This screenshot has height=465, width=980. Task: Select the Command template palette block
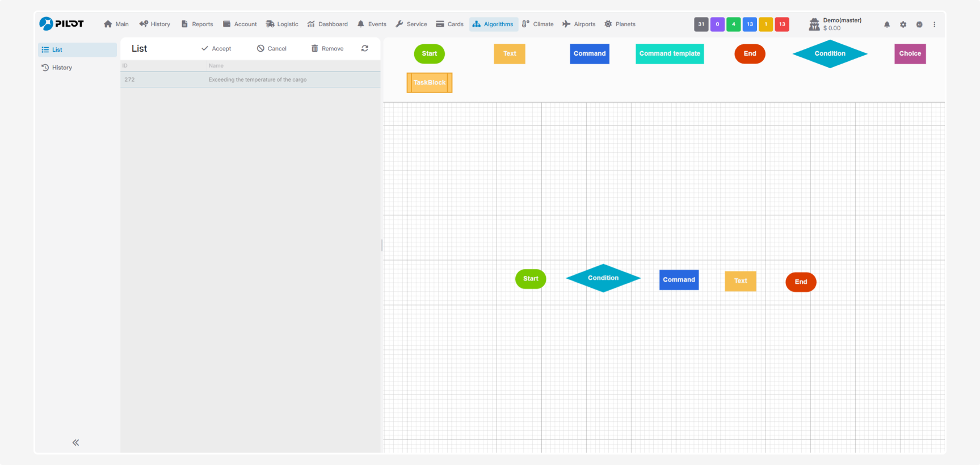point(670,54)
